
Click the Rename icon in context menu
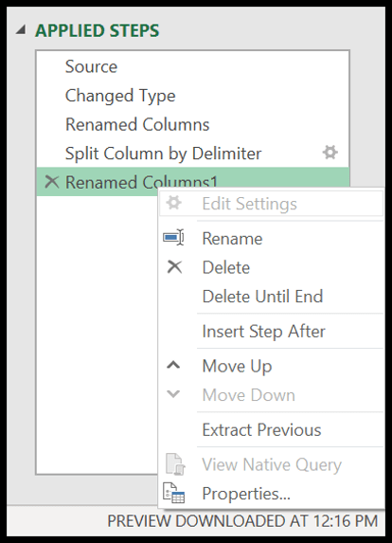click(x=173, y=238)
